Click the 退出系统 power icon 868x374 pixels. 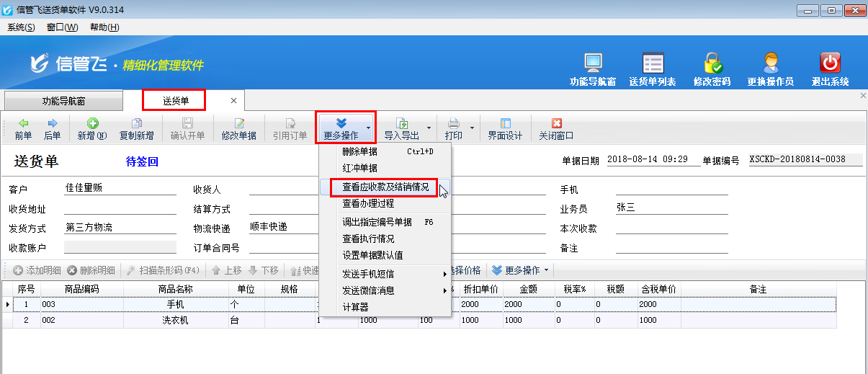[x=830, y=64]
